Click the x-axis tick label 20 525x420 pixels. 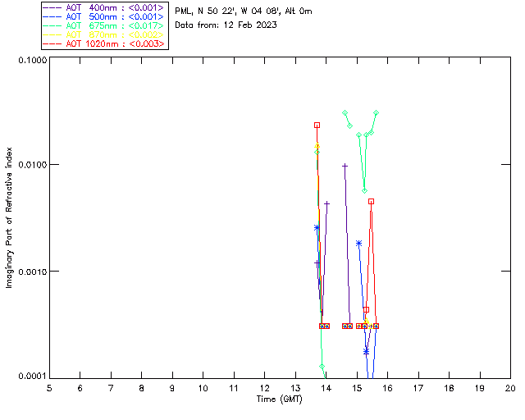coord(510,388)
